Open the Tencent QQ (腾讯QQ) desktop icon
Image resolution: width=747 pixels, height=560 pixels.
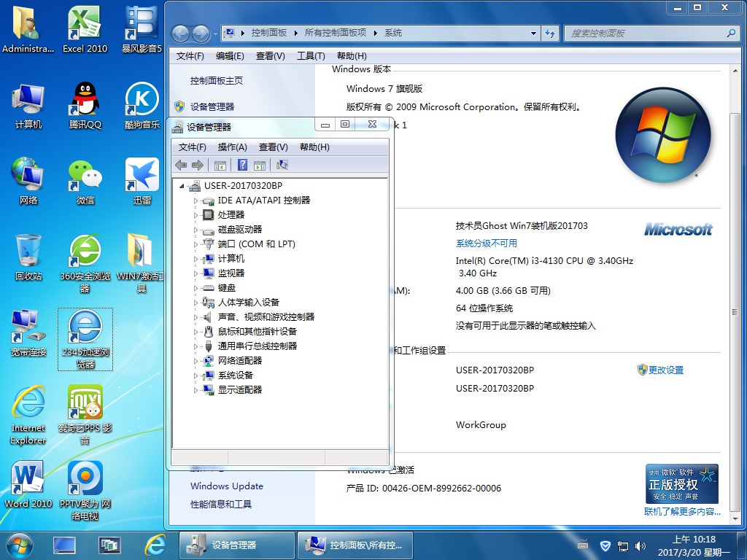(85, 106)
